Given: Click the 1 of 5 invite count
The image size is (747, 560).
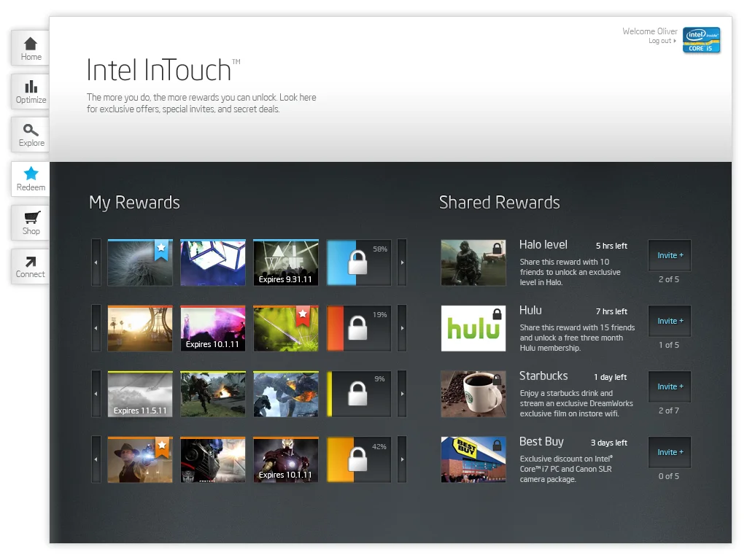Looking at the screenshot, I should click(669, 345).
